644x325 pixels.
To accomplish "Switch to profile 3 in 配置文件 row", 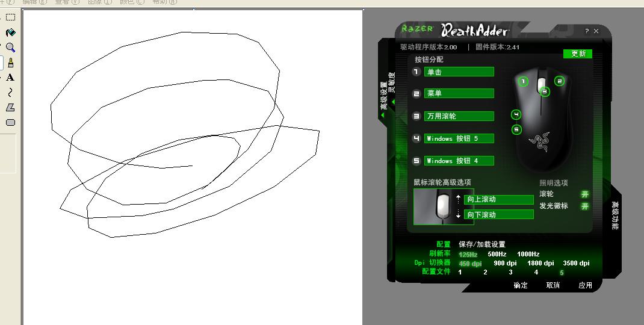I will (510, 272).
